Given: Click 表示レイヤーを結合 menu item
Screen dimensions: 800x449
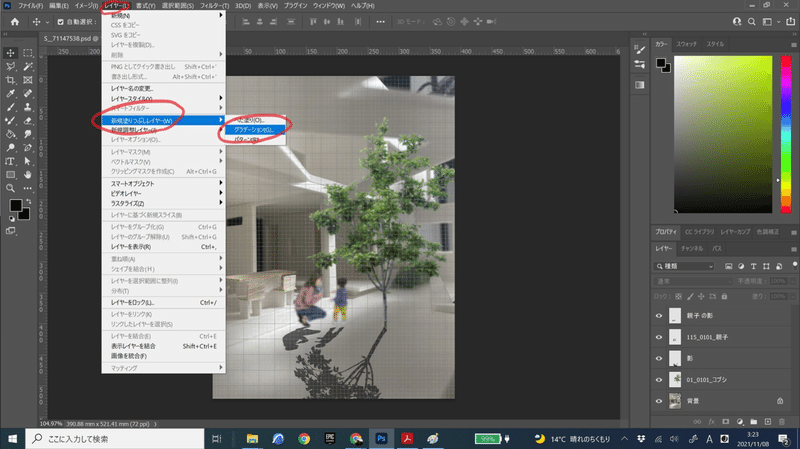Looking at the screenshot, I should 163,346.
